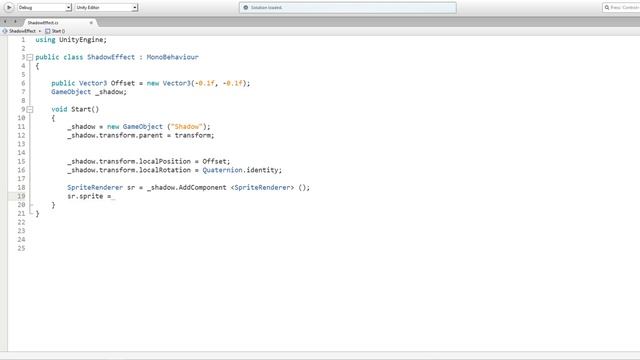640x360 pixels.
Task: Close the ShadowEffect.cs tab
Action: (91, 23)
